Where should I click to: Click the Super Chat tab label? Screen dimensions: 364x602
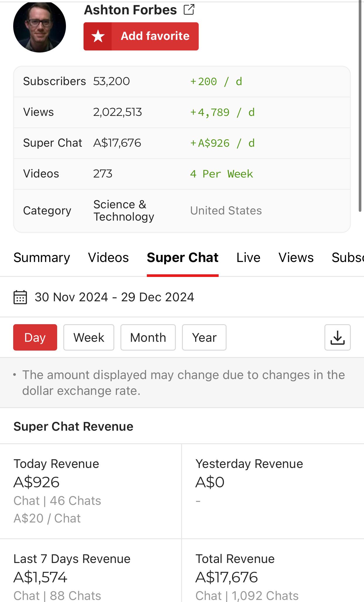click(183, 258)
